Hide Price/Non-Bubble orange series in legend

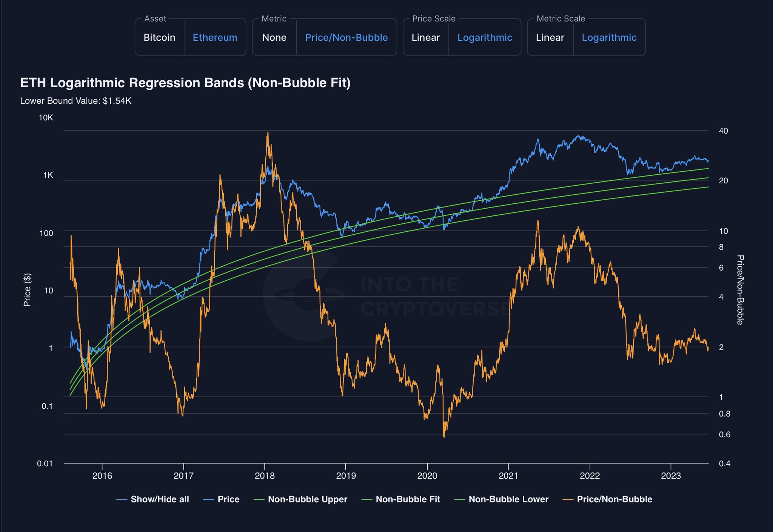click(x=614, y=499)
